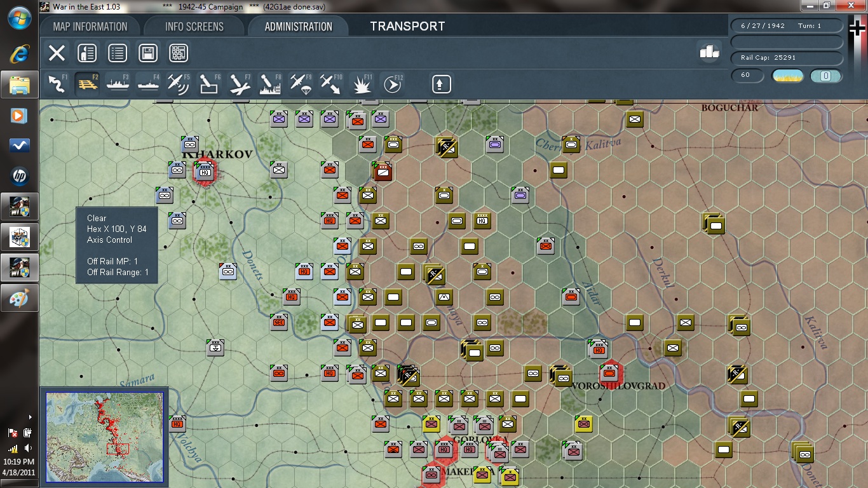The image size is (868, 488).
Task: Click the floppy disk save game icon
Action: (148, 53)
